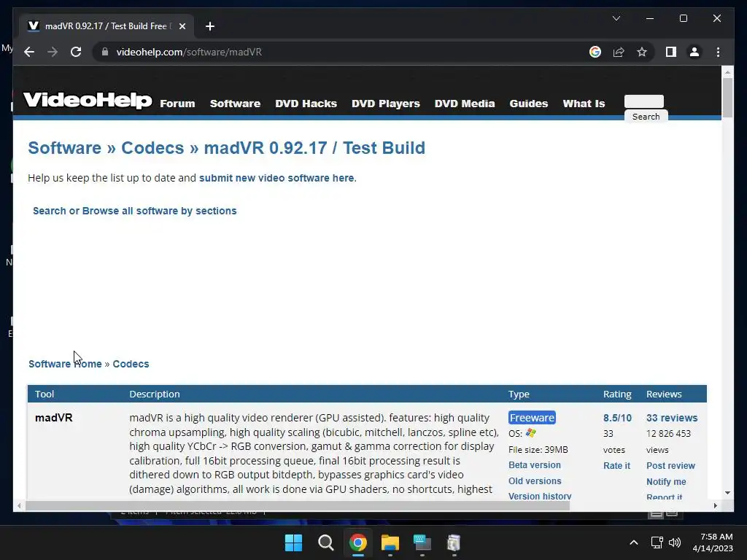Open the DVD Hacks menu item

[306, 104]
